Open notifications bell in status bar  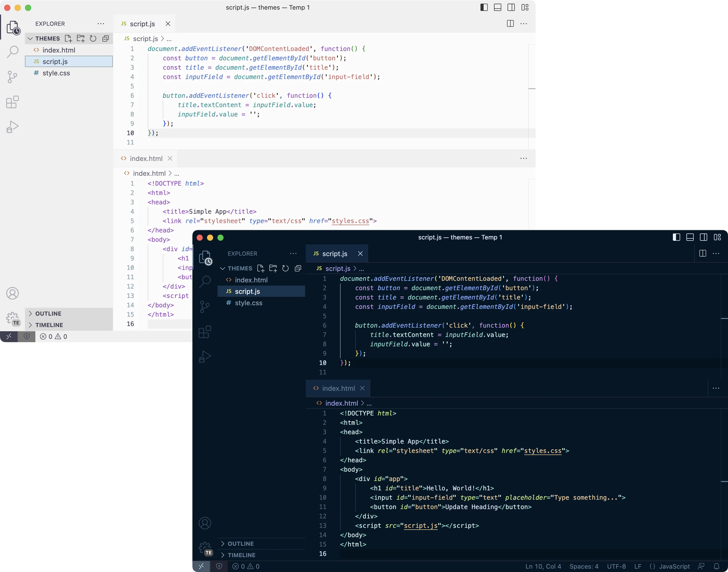716,566
